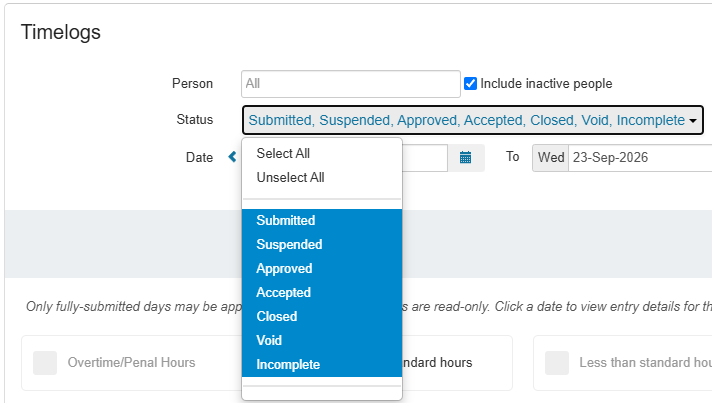Click the Status selected values text
Screen dimensions: 712x403
pyautogui.click(x=466, y=120)
